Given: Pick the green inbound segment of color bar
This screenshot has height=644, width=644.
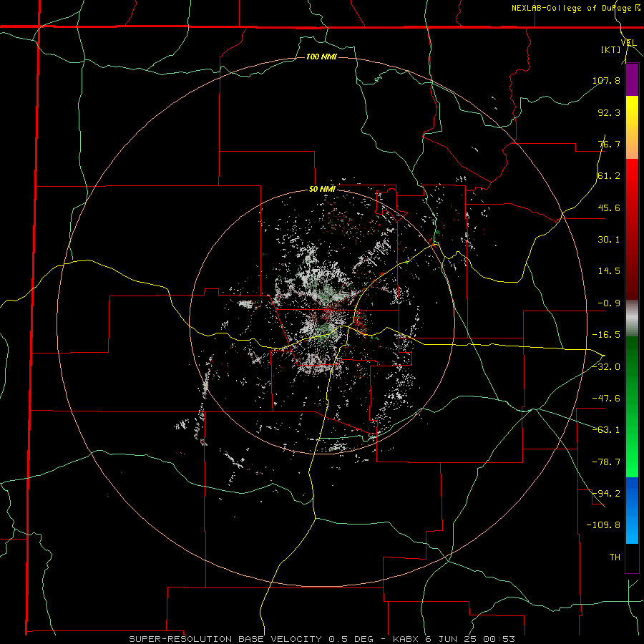Looking at the screenshot, I should (x=632, y=406).
